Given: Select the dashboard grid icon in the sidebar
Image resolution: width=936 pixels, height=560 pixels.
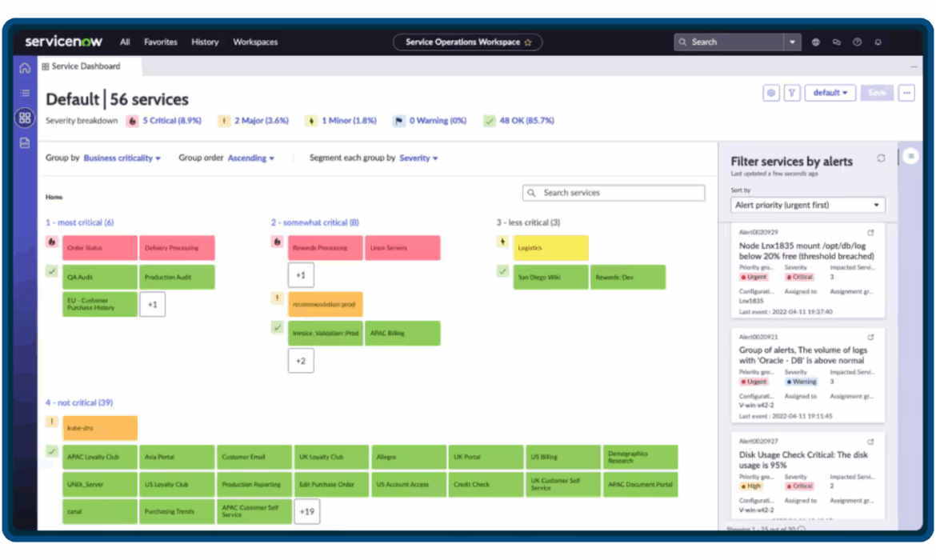Looking at the screenshot, I should point(25,118).
